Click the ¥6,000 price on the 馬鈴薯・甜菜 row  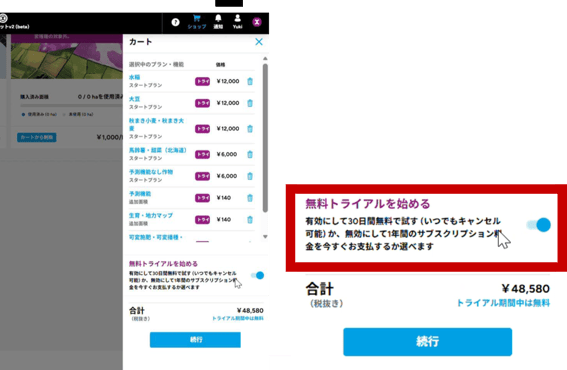[227, 154]
